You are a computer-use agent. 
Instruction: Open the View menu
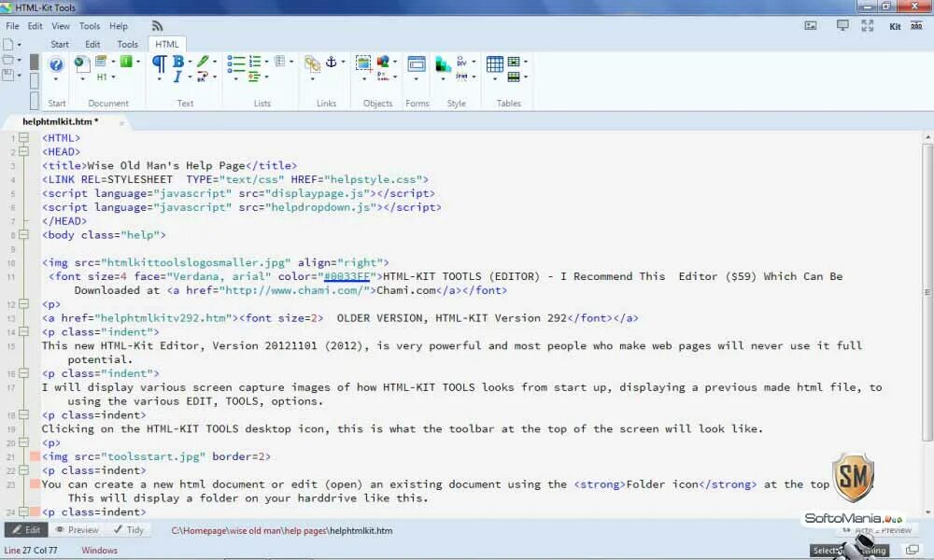(x=60, y=26)
